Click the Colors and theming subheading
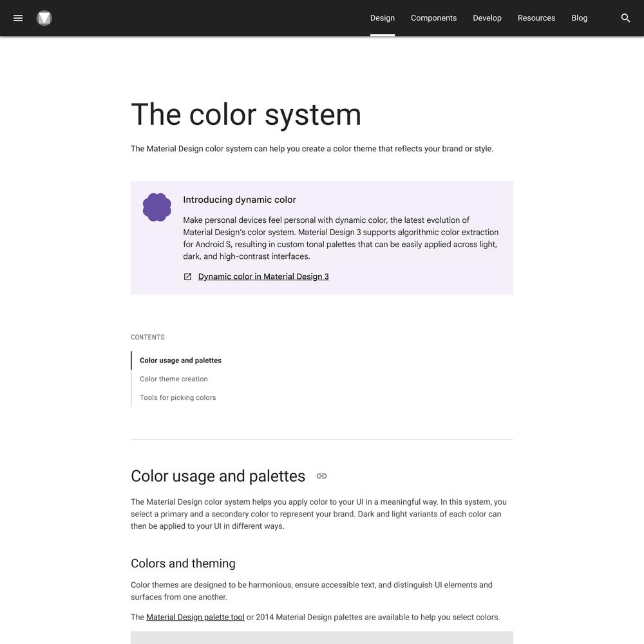 (183, 563)
